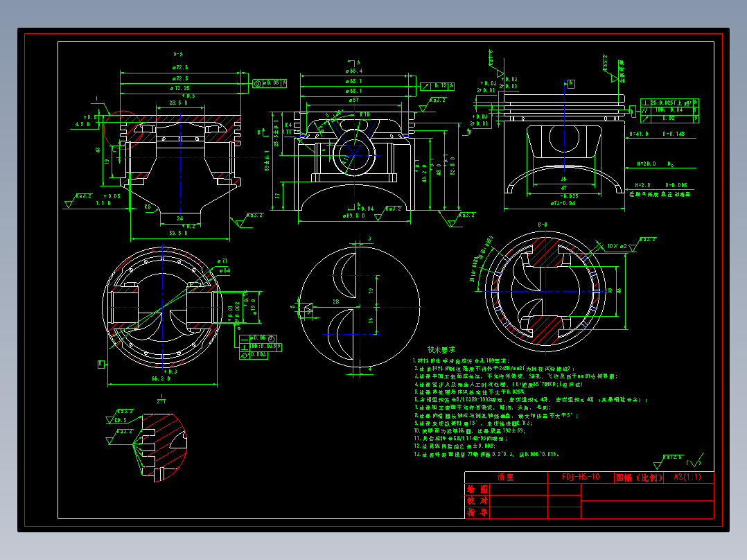Click the A3(1:1) scale text
This screenshot has height=560, width=747.
coord(687,477)
